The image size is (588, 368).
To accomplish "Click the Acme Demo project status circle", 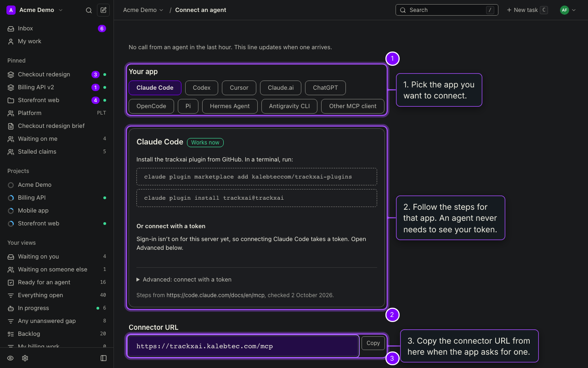I will [11, 185].
